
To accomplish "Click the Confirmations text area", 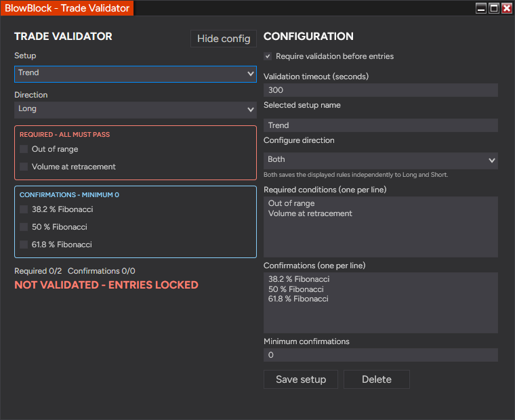I will pos(381,303).
